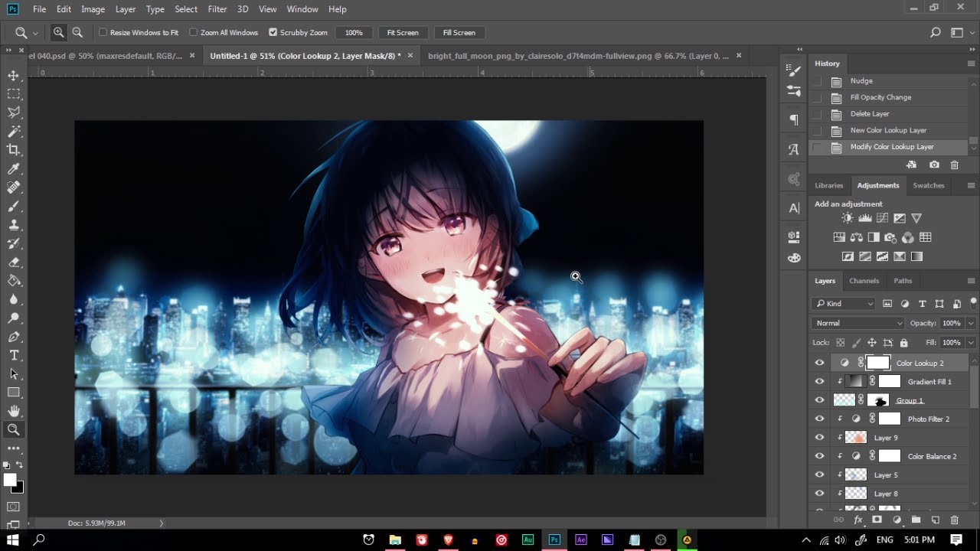Open the layer filter Kind dropdown

click(x=844, y=304)
